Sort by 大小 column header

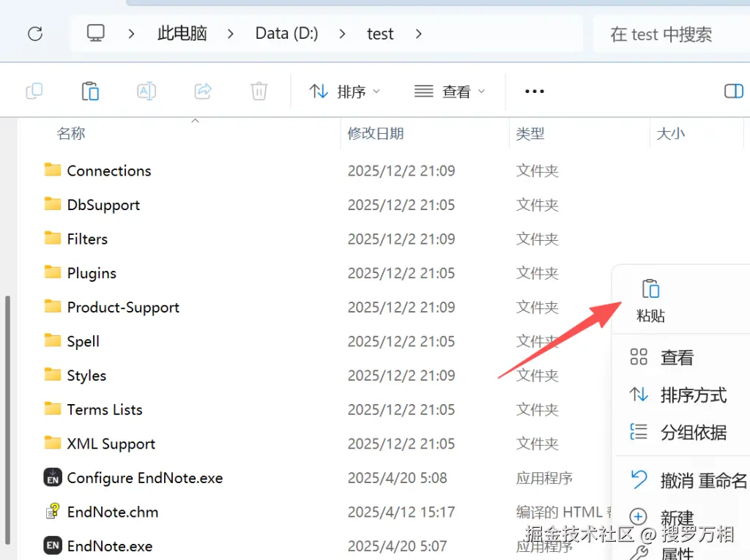pos(671,133)
